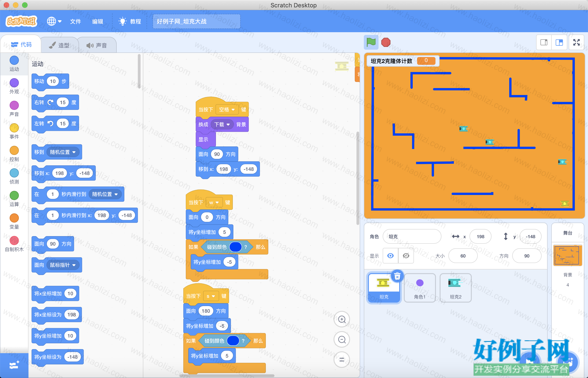Select the 侦测 block category

[x=14, y=177]
